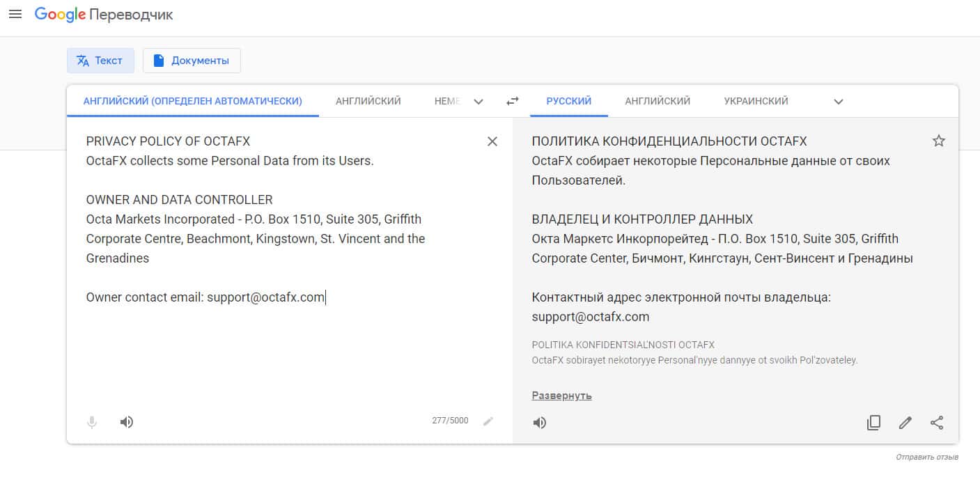Screen dimensions: 980x484
Task: Share the translation
Action: pos(937,423)
